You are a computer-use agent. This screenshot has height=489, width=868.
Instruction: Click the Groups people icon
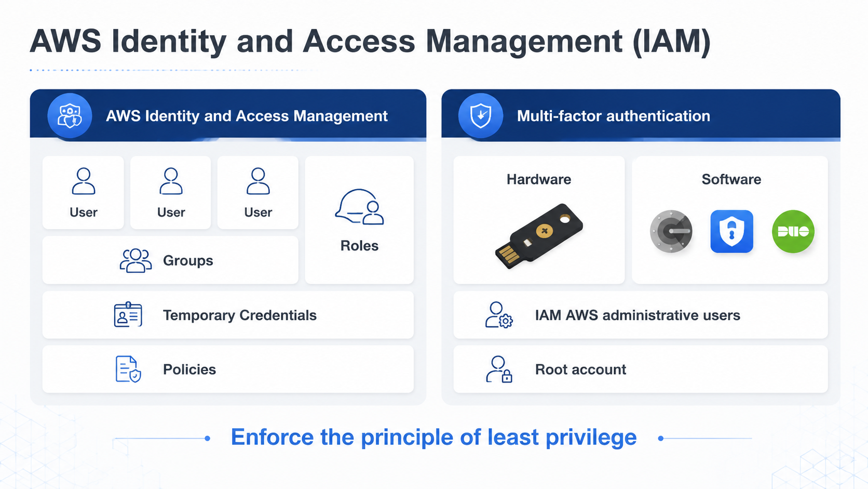tap(135, 260)
